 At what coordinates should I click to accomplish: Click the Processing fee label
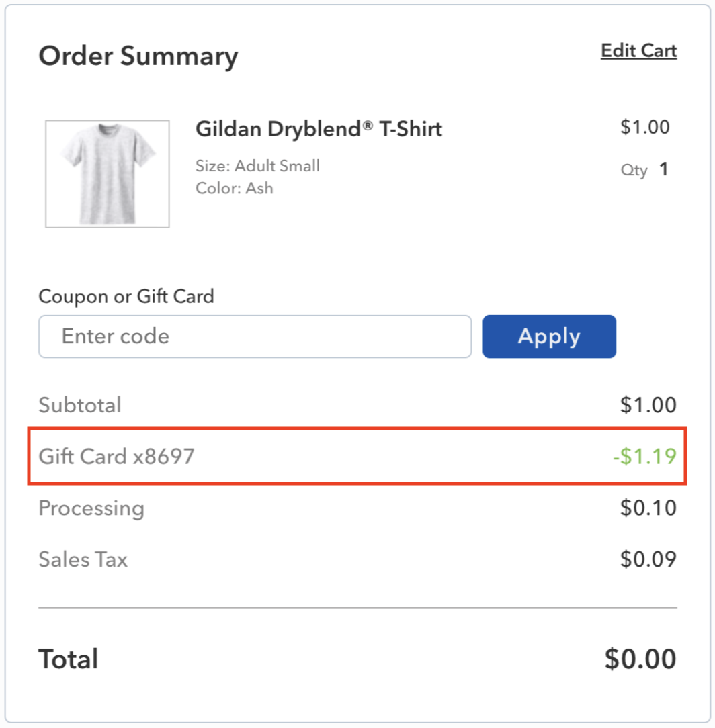(x=91, y=508)
